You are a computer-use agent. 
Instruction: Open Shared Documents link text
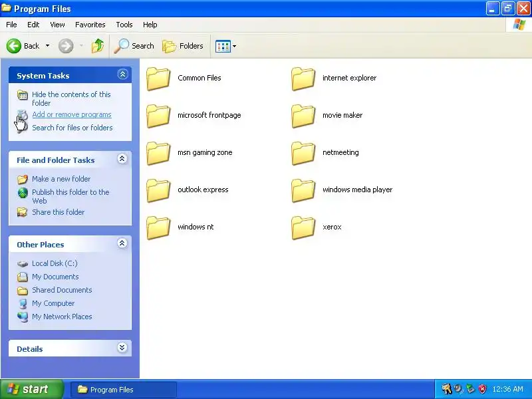tap(62, 290)
